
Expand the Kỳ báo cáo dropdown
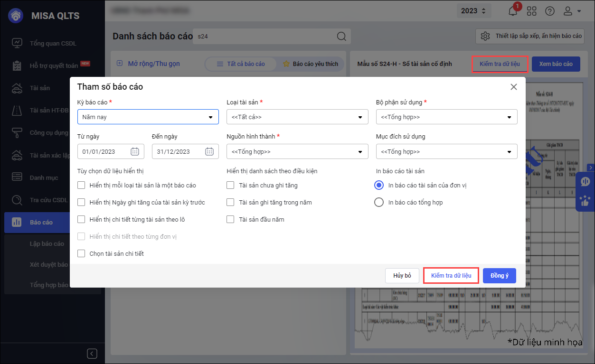pos(148,117)
